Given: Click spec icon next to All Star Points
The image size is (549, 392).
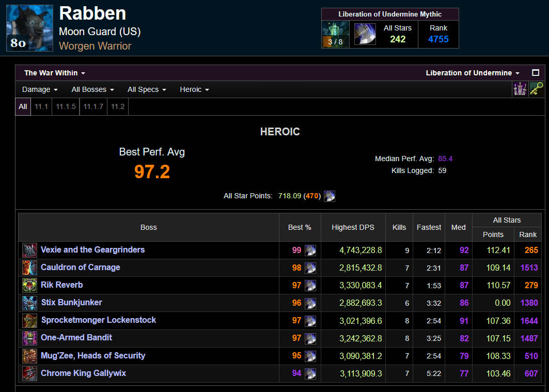Looking at the screenshot, I should point(330,196).
